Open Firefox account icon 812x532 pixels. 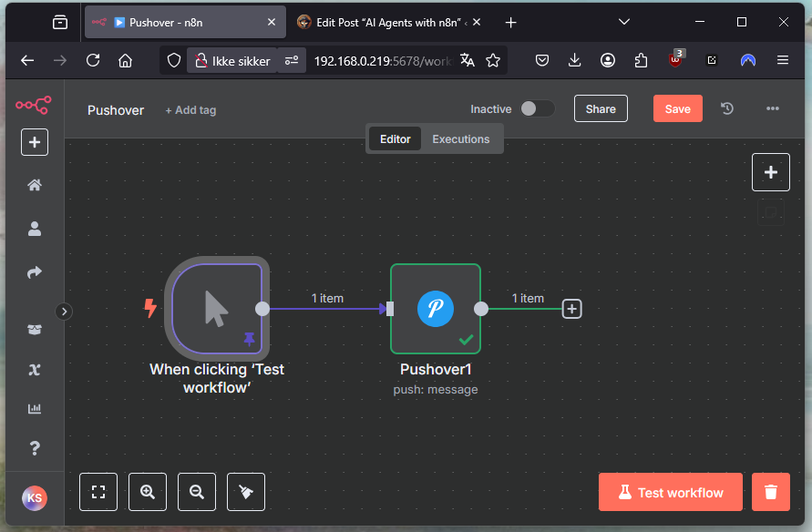[x=608, y=60]
